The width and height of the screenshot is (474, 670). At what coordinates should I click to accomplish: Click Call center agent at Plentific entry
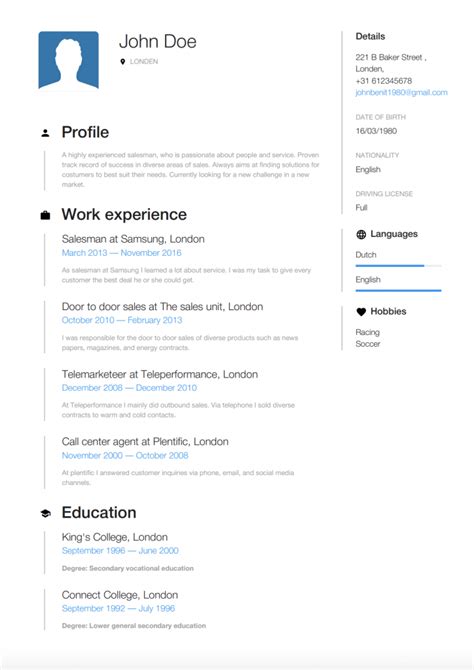(x=145, y=441)
